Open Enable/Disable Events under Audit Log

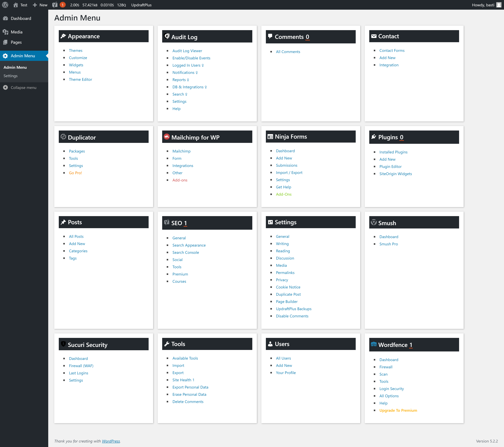coord(191,58)
